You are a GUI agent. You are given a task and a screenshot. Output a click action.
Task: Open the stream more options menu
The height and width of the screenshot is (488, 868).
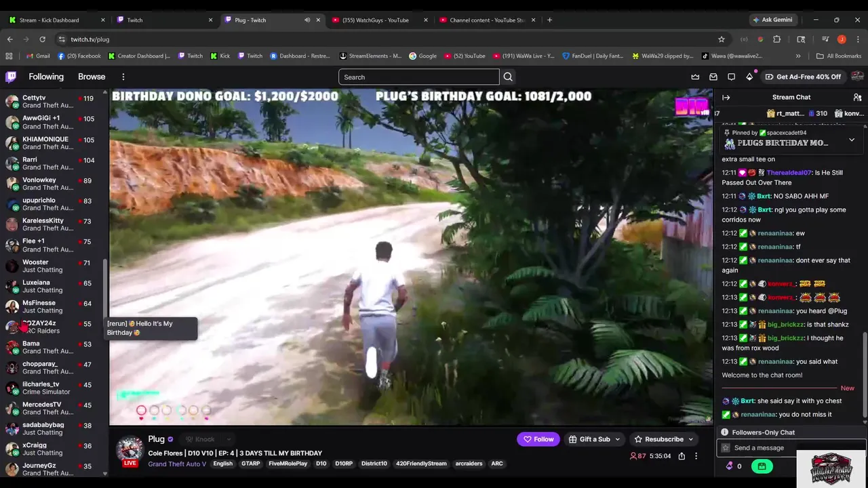click(696, 456)
